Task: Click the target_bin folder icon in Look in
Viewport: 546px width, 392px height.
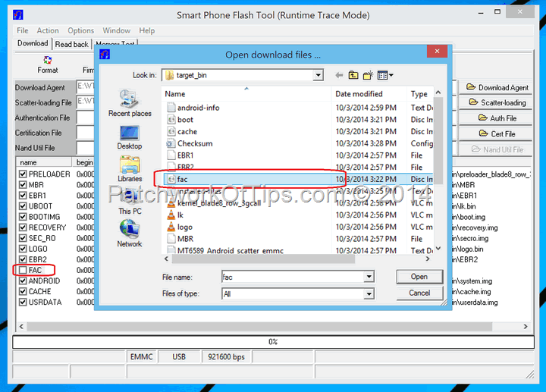Action: pos(170,75)
